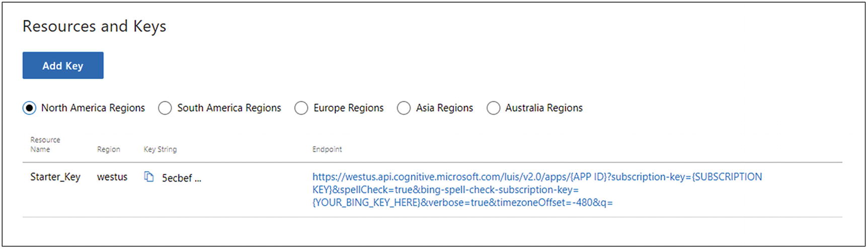Viewport: 868px width, 249px height.
Task: Click the Endpoint column header
Action: pyautogui.click(x=327, y=149)
